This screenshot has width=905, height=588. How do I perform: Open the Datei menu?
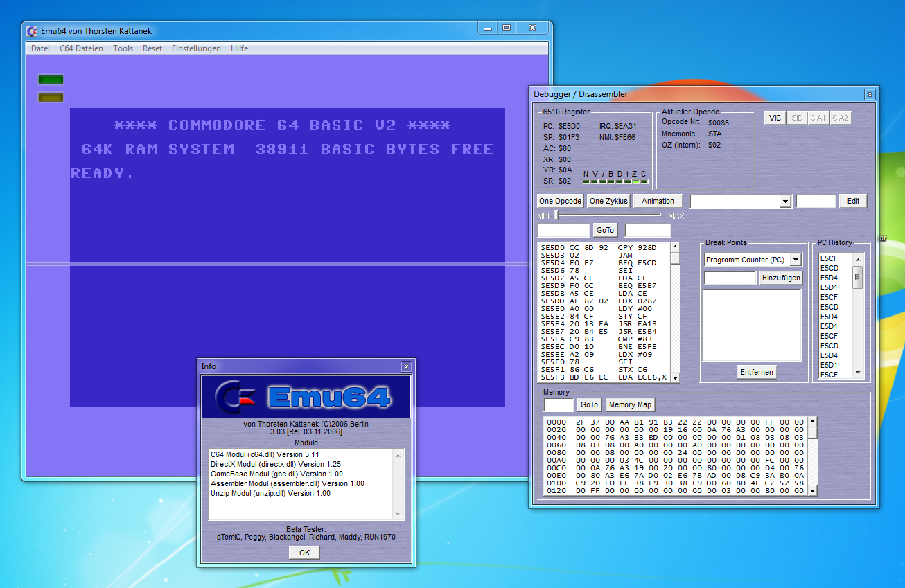(x=40, y=48)
